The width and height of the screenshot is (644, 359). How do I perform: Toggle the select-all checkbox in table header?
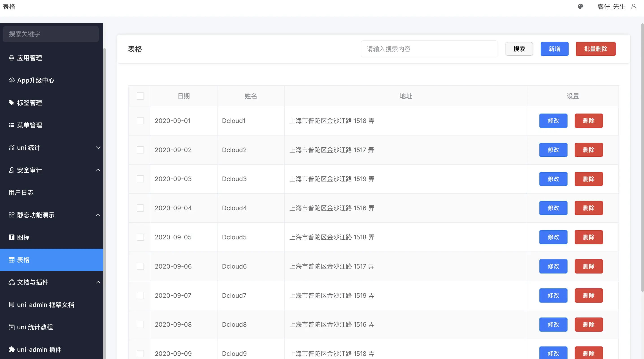click(140, 96)
